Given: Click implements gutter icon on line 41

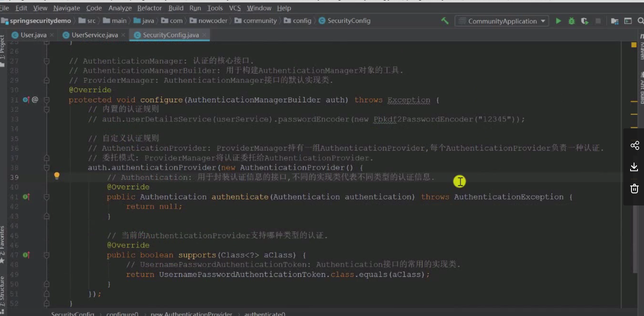Looking at the screenshot, I should coord(27,197).
